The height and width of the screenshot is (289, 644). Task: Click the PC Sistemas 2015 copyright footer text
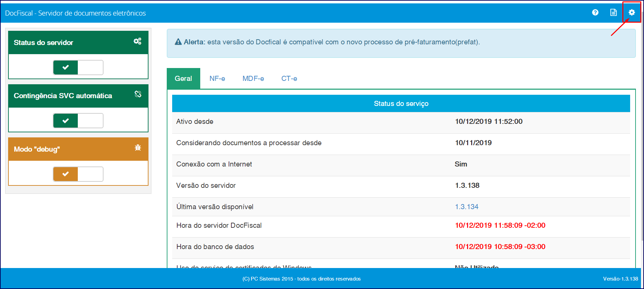tap(301, 279)
